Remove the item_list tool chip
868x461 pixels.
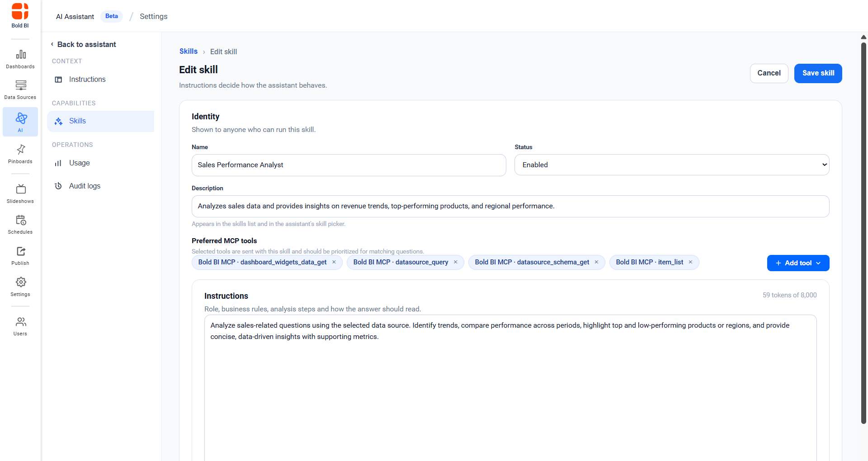(690, 262)
